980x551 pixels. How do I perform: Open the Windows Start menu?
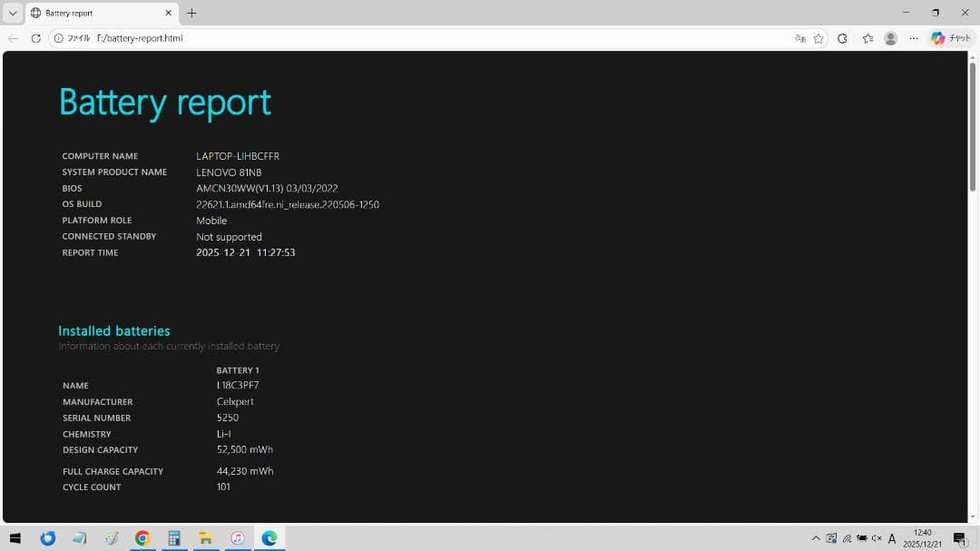click(15, 537)
